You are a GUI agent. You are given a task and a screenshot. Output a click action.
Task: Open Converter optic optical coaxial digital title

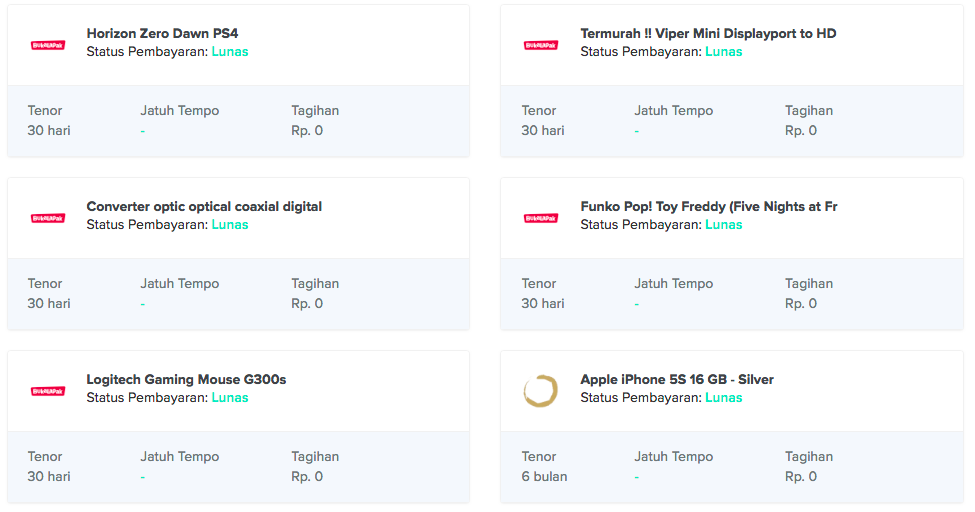pos(204,207)
